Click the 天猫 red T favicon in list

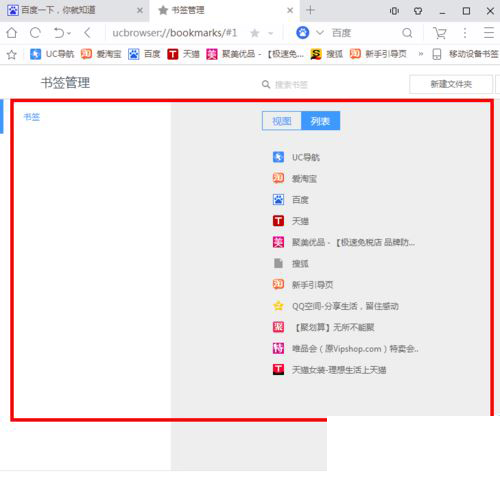point(278,221)
